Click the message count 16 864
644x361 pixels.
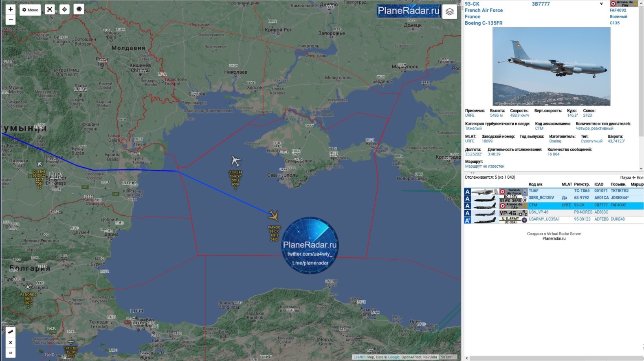553,154
